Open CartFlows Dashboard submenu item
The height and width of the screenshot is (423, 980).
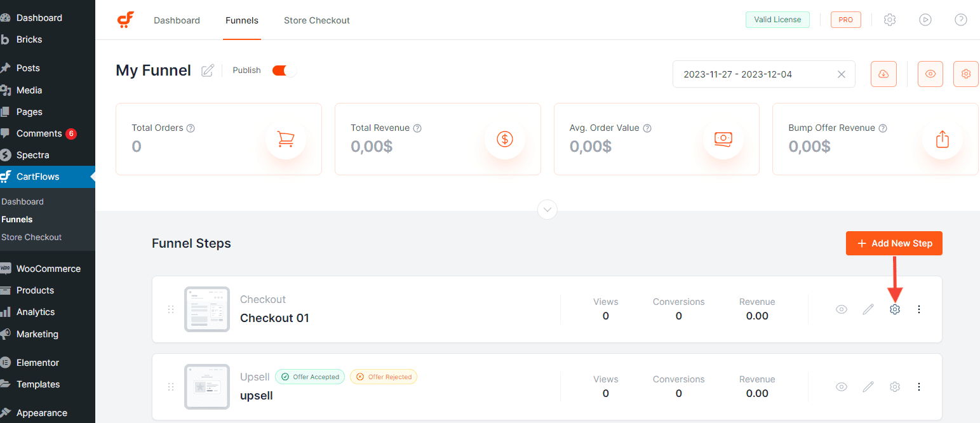click(23, 201)
